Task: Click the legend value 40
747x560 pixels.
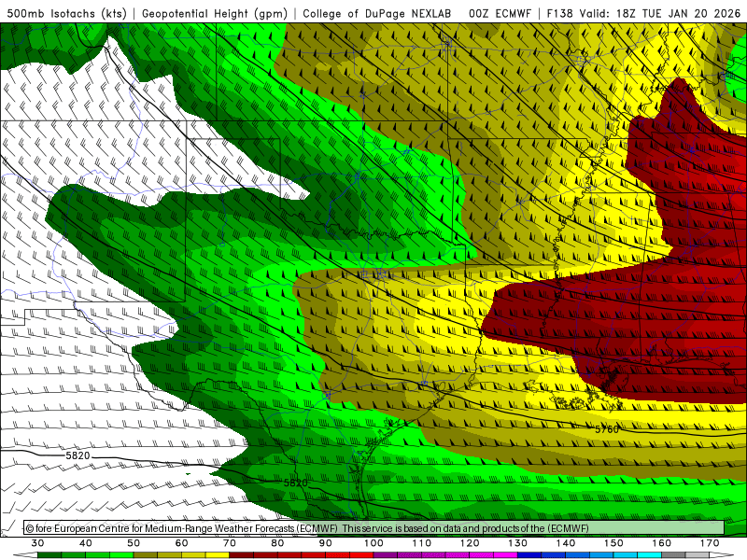Action: coord(86,543)
